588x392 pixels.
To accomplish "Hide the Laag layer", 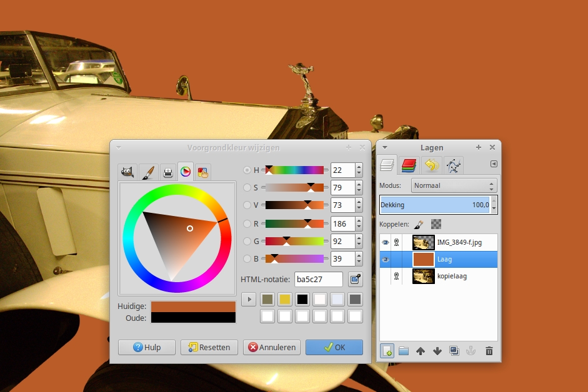I will click(x=385, y=259).
